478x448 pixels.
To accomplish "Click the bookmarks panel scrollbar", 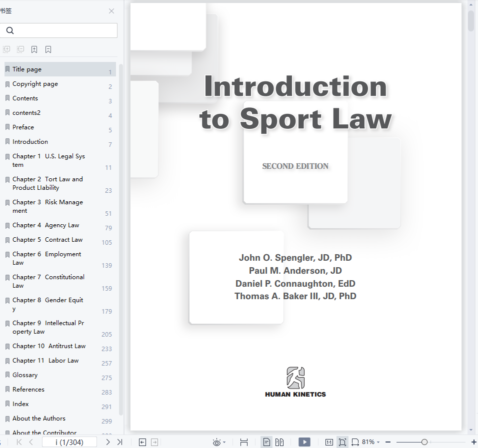I will 121,240.
